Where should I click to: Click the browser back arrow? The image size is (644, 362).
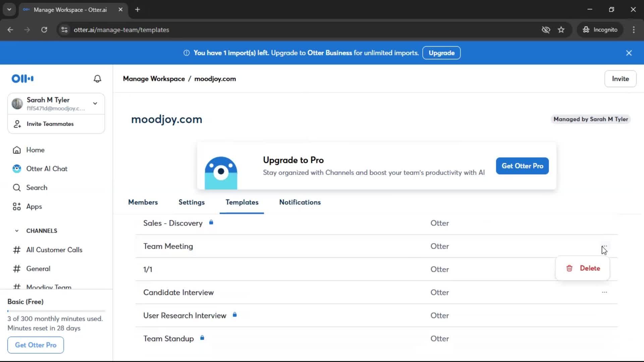(10, 30)
